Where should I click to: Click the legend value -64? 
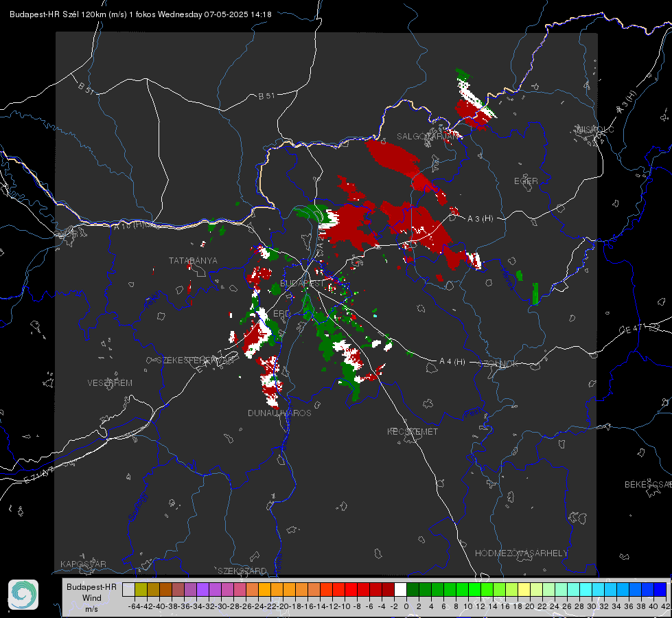(135, 606)
